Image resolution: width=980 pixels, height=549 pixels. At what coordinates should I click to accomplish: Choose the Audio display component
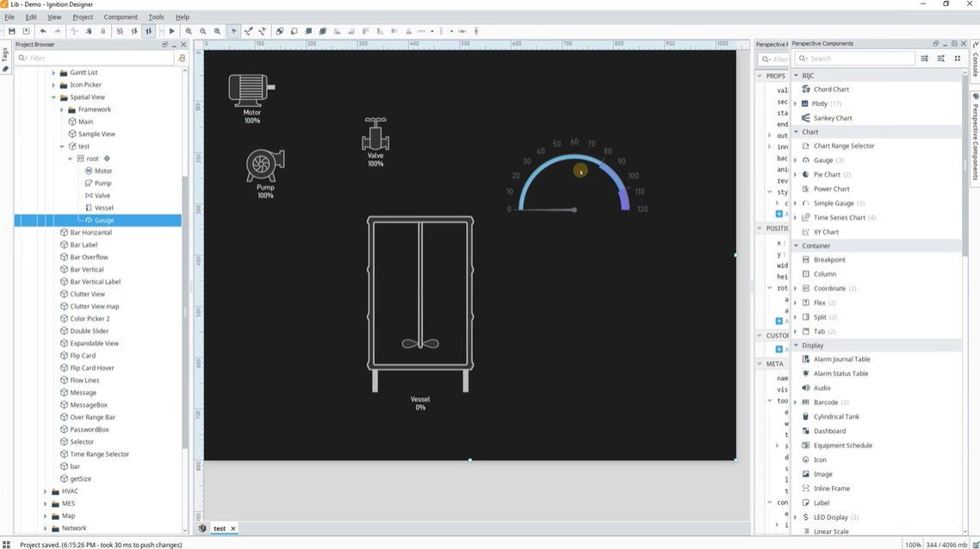pyautogui.click(x=822, y=388)
